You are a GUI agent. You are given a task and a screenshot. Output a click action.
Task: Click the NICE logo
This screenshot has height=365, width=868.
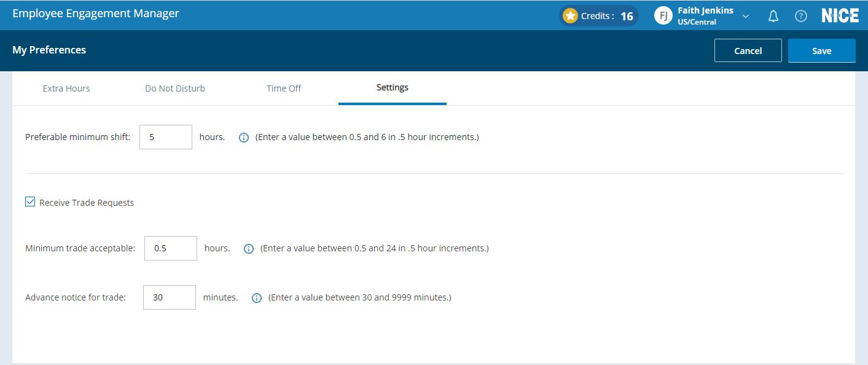[840, 16]
